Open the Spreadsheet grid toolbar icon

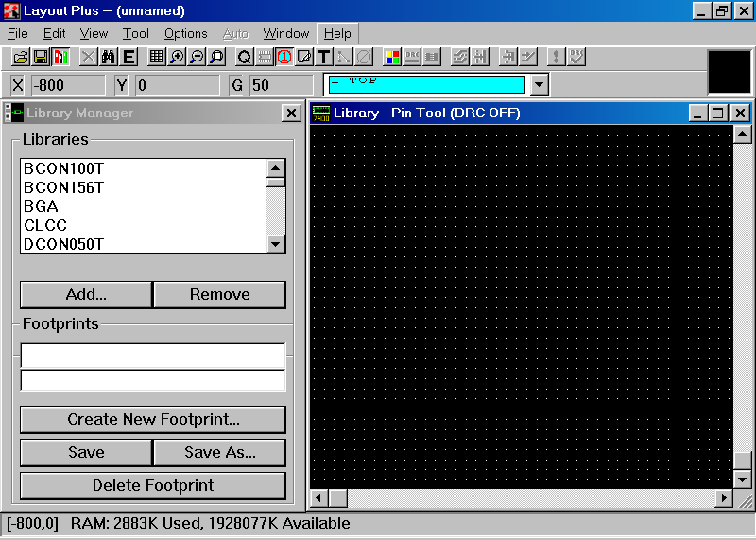[x=156, y=57]
